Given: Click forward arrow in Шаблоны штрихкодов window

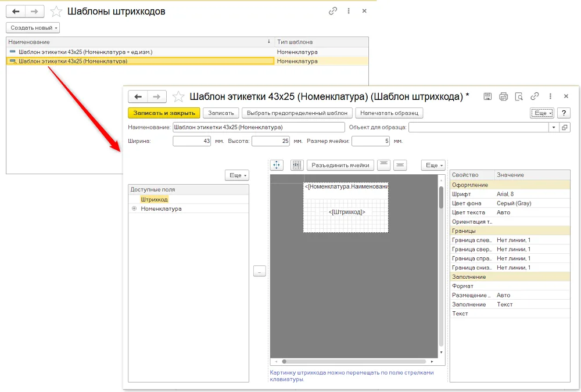Looking at the screenshot, I should (x=34, y=12).
